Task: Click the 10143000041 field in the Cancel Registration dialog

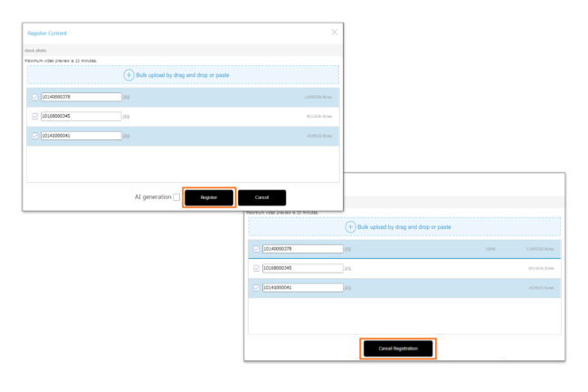Action: pyautogui.click(x=302, y=288)
